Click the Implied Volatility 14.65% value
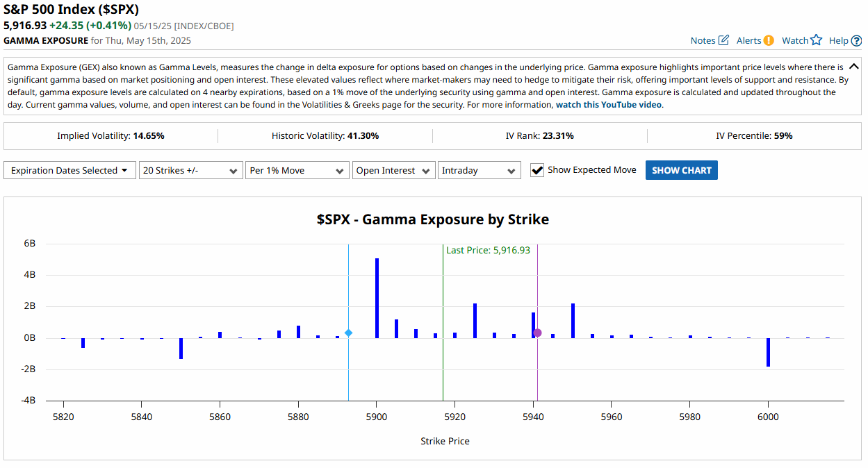 tap(149, 136)
